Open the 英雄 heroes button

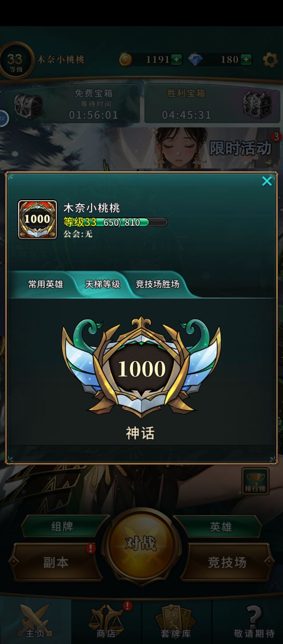point(221,527)
